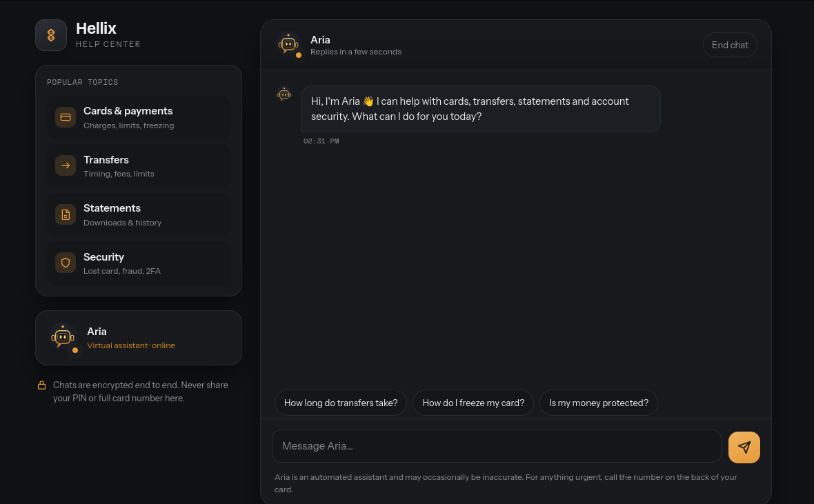Click the padlock icon by the encryption notice
Viewport: 814px width, 504px height.
click(x=41, y=385)
